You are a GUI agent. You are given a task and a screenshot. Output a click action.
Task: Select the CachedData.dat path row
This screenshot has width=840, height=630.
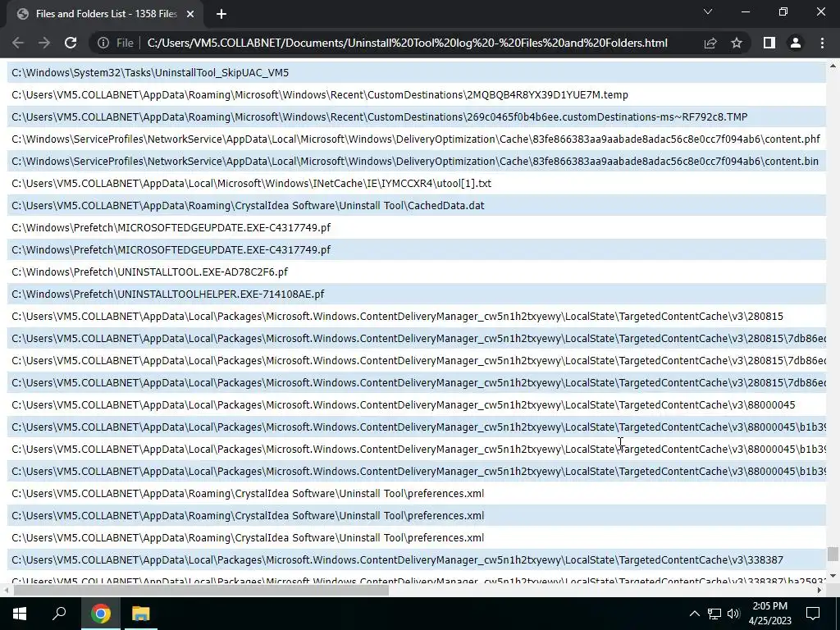pos(416,205)
